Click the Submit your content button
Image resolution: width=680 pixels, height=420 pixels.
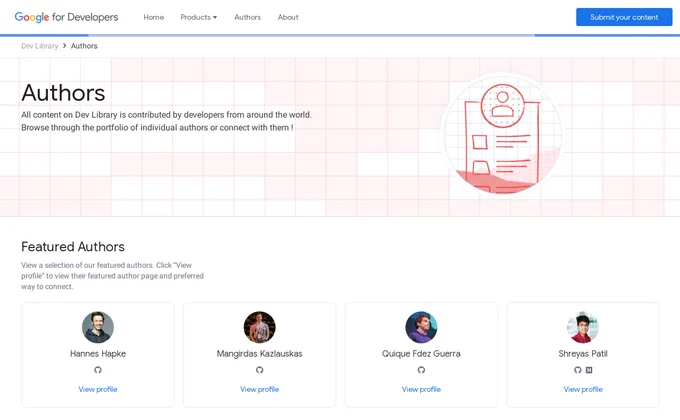(x=624, y=17)
